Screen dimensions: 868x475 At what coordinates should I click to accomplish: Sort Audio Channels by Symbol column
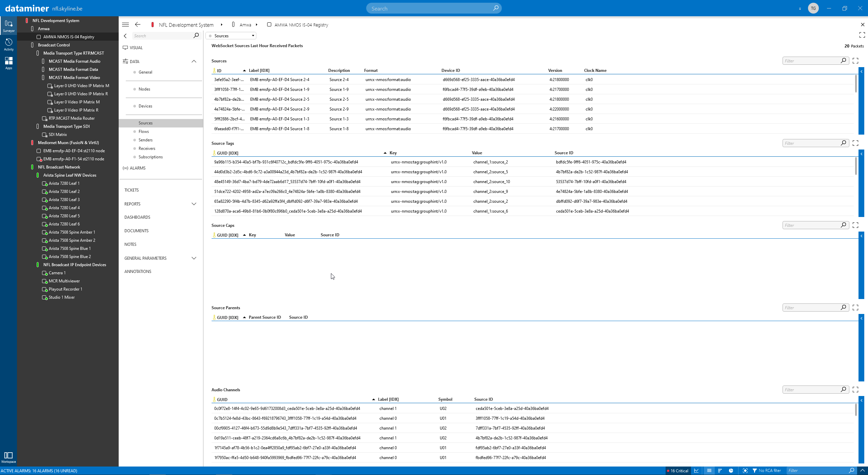[x=445, y=399]
